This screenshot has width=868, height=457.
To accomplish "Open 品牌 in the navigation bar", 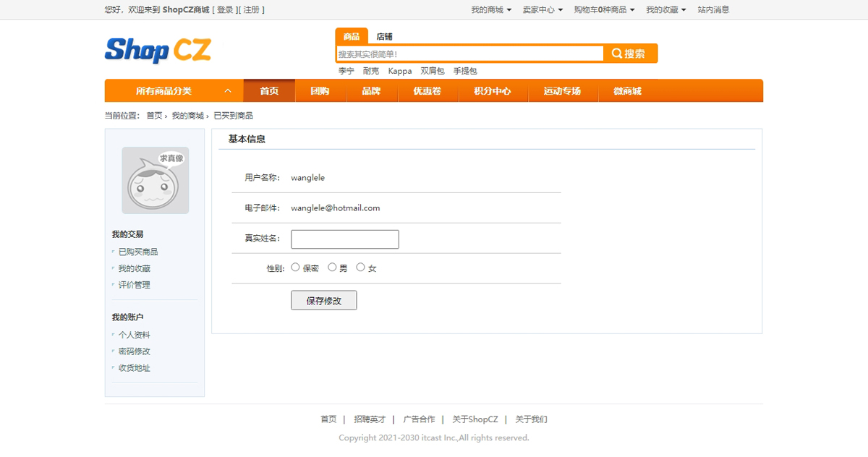I will [371, 91].
